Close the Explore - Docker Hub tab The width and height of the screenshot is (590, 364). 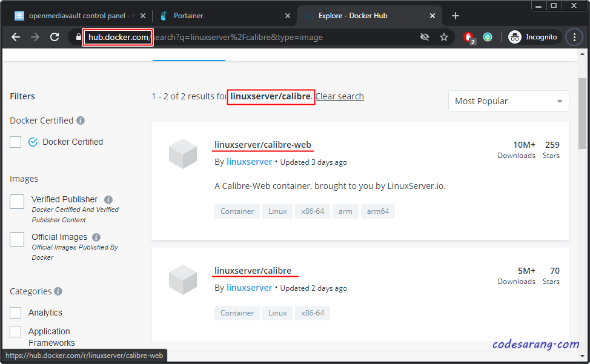click(x=433, y=16)
